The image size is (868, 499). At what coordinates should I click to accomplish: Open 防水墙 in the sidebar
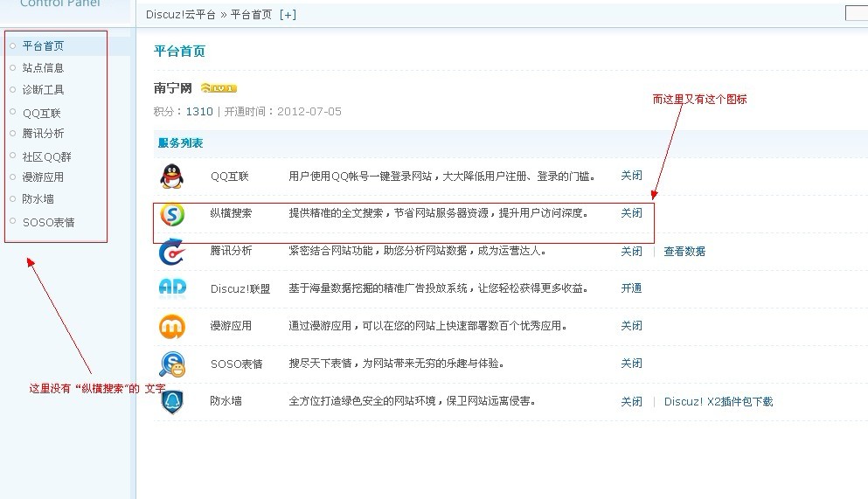[38, 198]
